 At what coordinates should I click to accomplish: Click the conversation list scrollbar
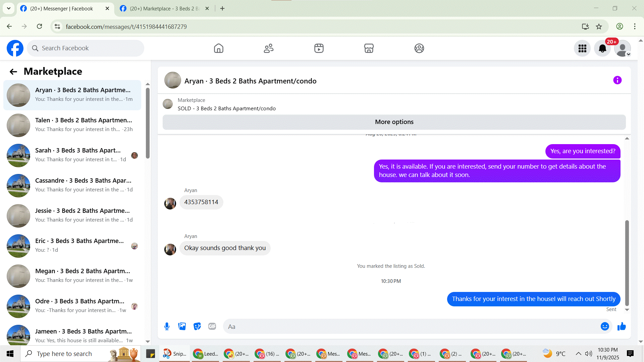pyautogui.click(x=148, y=123)
